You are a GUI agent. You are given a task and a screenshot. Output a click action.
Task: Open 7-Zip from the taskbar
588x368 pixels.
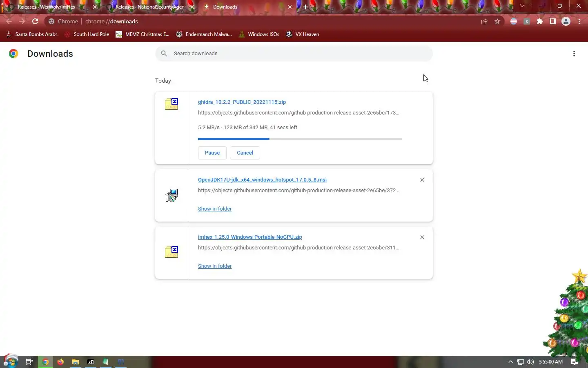(91, 362)
